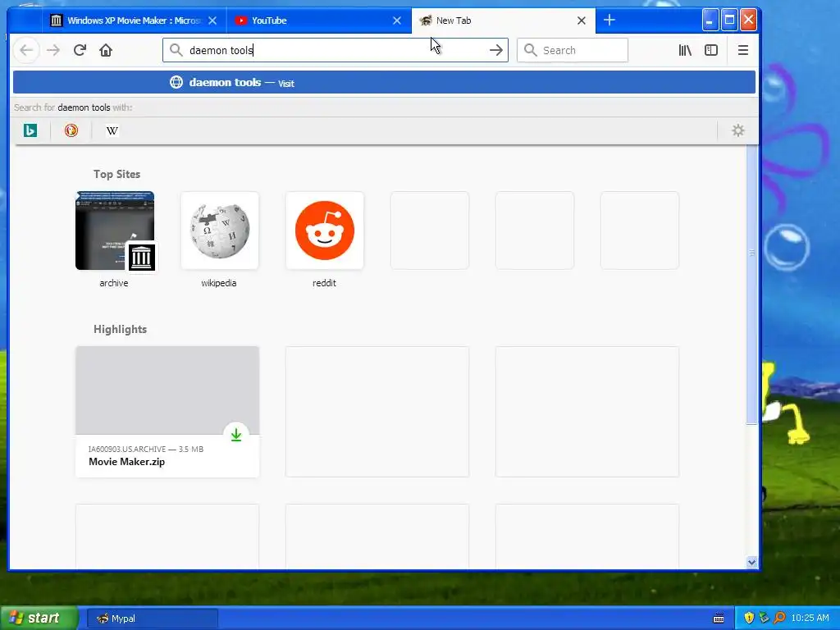
Task: Click the on-screen keyboard taskbar icon
Action: 719,619
